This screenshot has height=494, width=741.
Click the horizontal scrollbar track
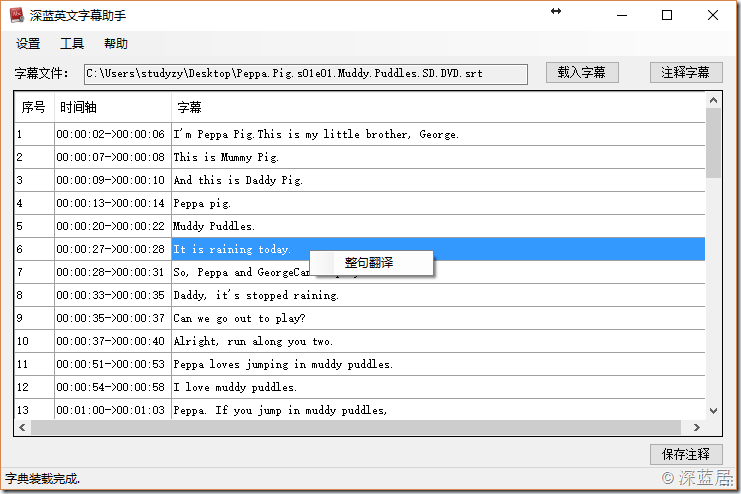pyautogui.click(x=356, y=427)
